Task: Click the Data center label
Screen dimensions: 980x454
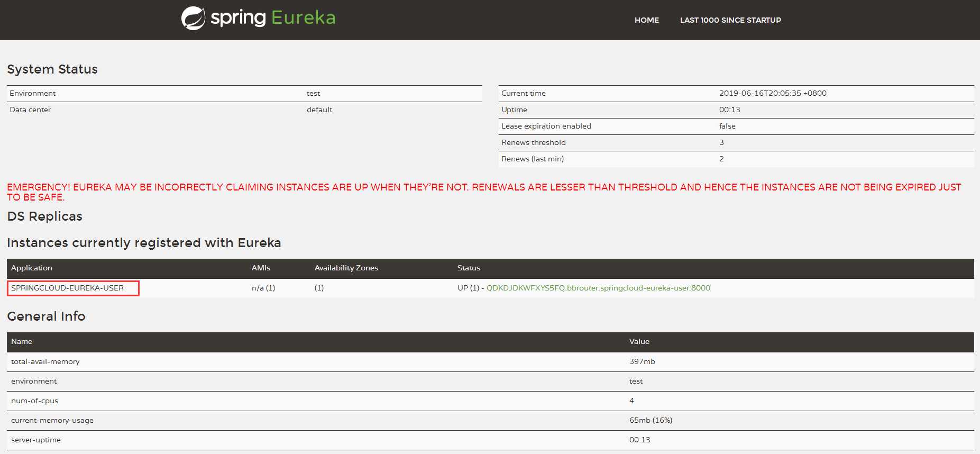Action: (x=30, y=110)
